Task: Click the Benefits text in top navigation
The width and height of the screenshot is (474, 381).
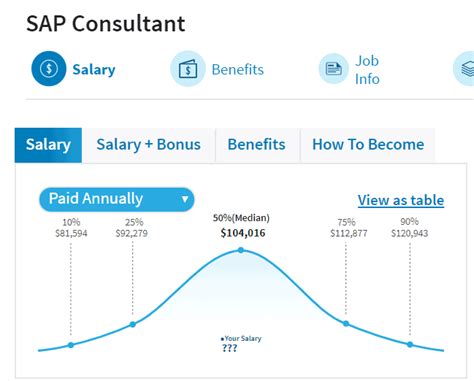Action: coord(238,70)
